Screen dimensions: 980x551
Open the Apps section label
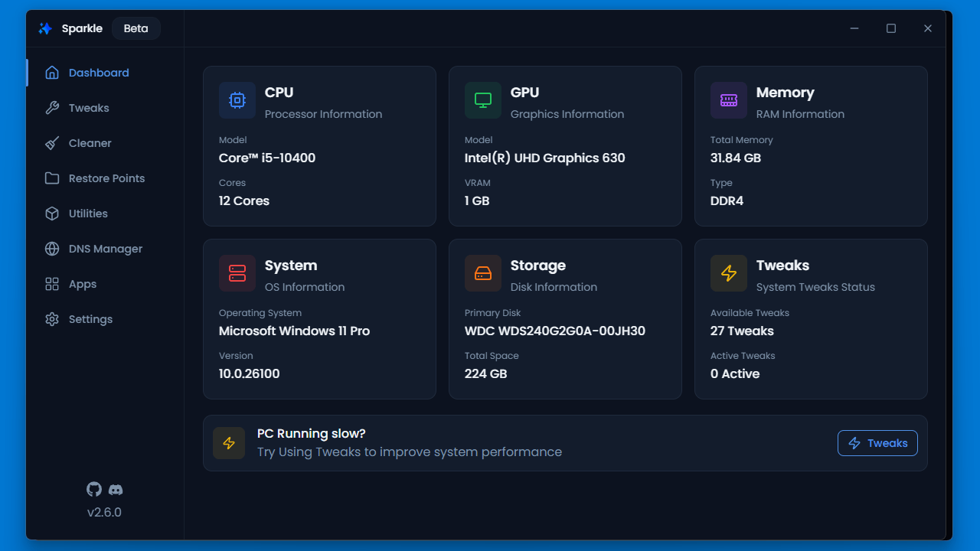[x=83, y=284]
